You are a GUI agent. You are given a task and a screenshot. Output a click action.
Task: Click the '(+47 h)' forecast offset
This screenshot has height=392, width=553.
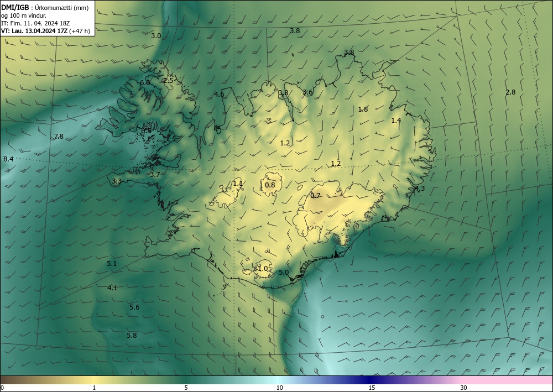(80, 31)
